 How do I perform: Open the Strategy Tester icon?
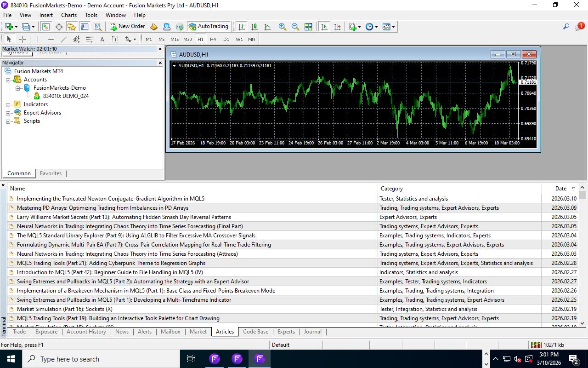tap(97, 27)
